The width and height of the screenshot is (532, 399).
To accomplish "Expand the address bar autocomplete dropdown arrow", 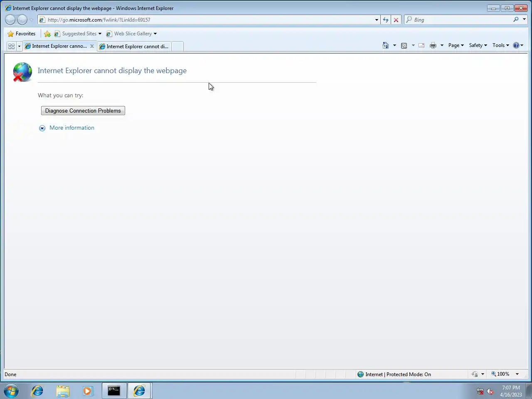I will 377,20.
